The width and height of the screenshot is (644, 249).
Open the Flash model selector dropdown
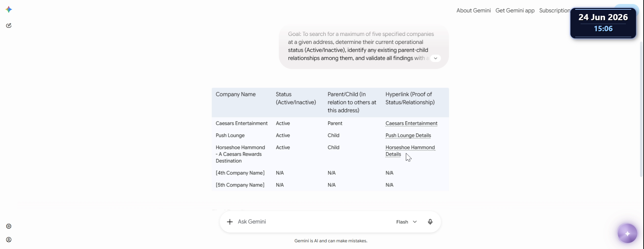click(407, 222)
